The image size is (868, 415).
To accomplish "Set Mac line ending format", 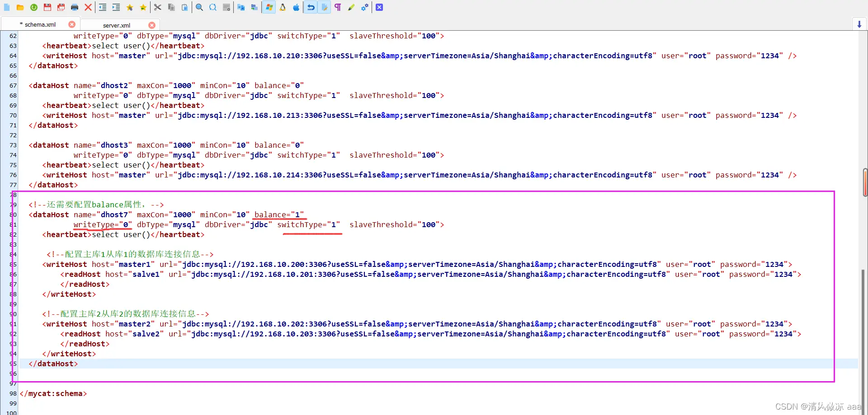I will coord(296,7).
